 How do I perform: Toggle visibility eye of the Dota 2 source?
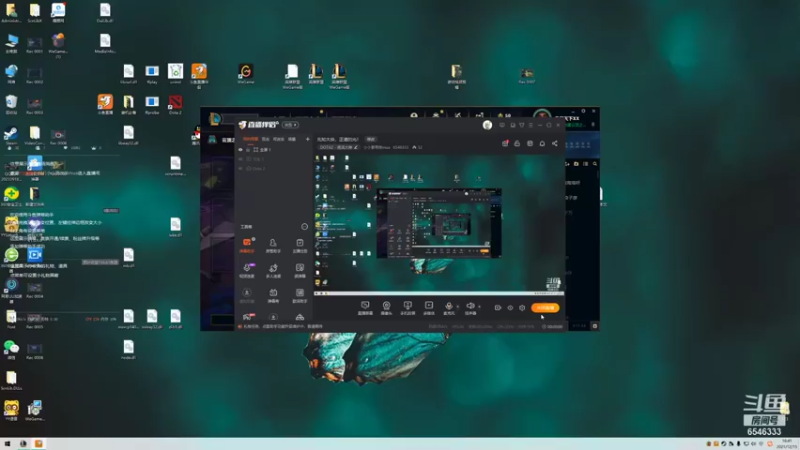point(241,168)
